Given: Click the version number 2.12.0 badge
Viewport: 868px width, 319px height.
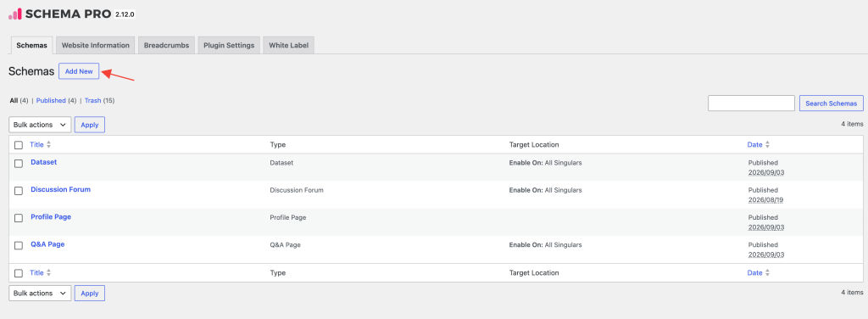Looking at the screenshot, I should pos(125,14).
